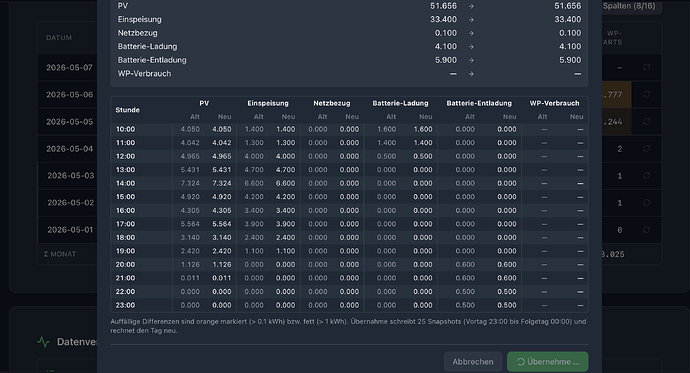Click the 12:00 hour row label
Screen dimensions: 690x373
125,156
